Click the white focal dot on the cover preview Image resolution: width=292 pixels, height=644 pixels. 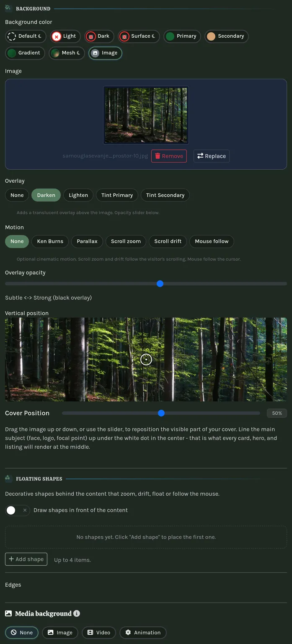[x=146, y=360]
